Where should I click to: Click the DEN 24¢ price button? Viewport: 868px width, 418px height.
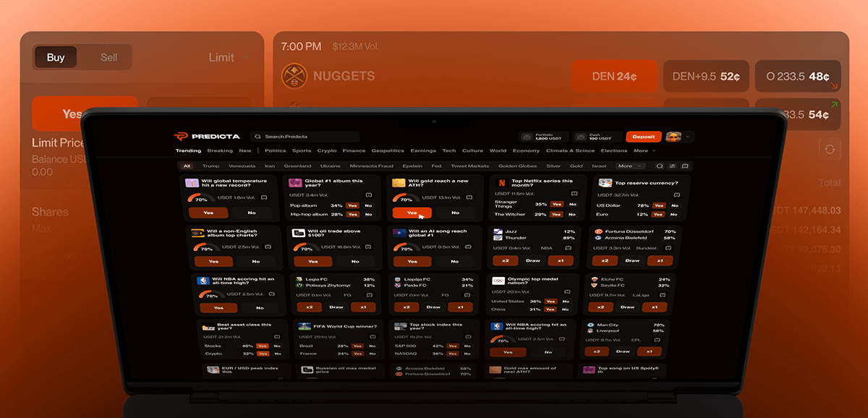[614, 76]
